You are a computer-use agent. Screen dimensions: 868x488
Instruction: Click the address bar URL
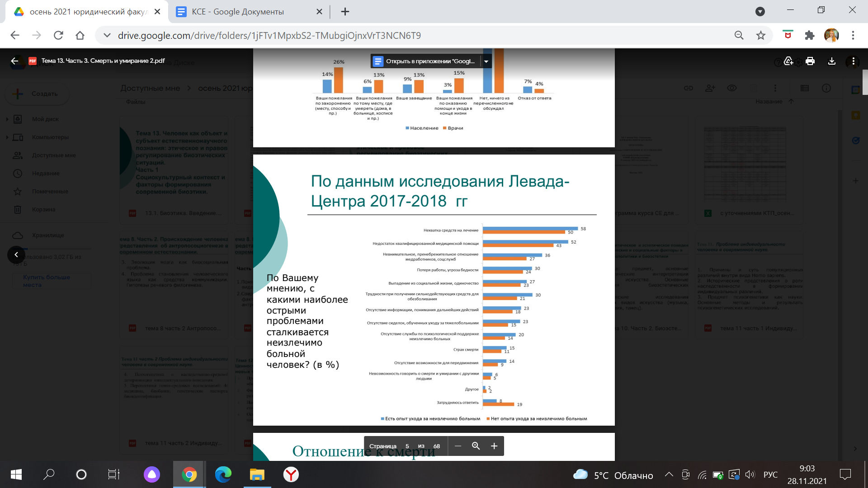269,35
